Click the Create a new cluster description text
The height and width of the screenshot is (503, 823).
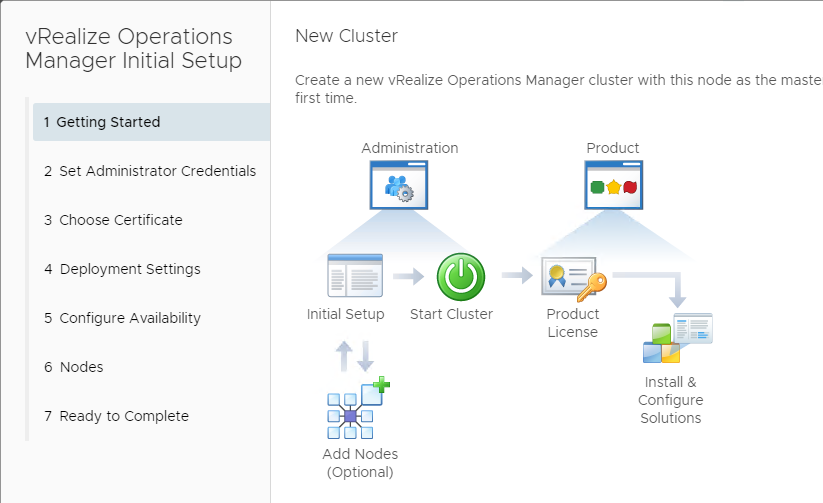pos(558,89)
